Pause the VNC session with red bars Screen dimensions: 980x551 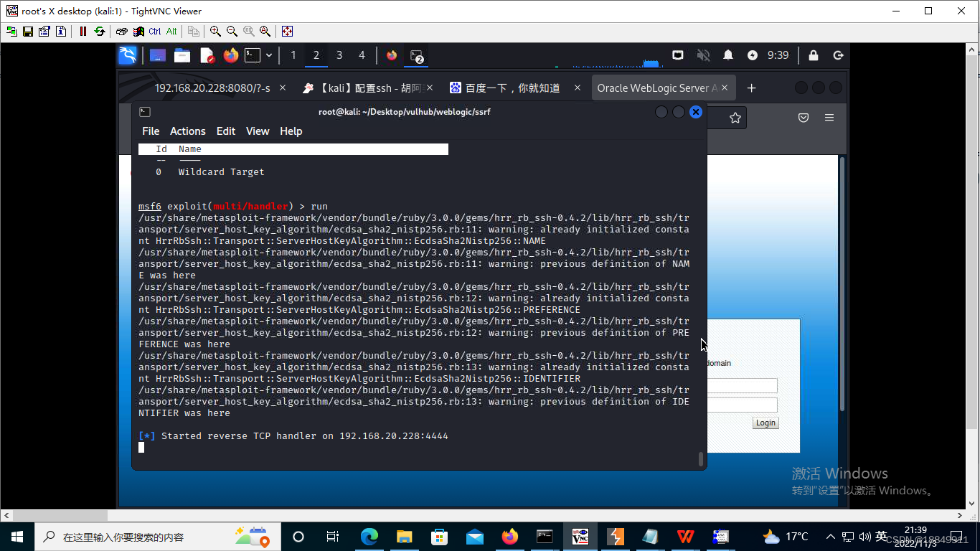point(83,32)
